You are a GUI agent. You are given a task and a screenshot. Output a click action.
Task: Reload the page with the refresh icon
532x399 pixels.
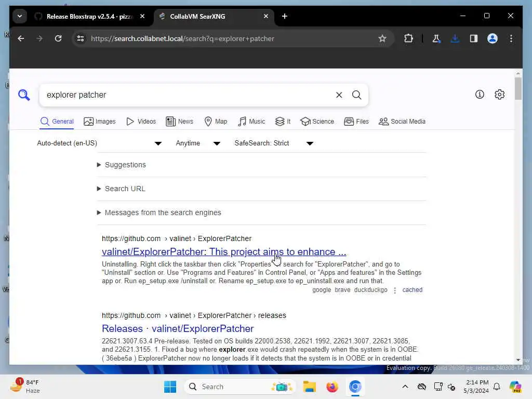coord(58,38)
